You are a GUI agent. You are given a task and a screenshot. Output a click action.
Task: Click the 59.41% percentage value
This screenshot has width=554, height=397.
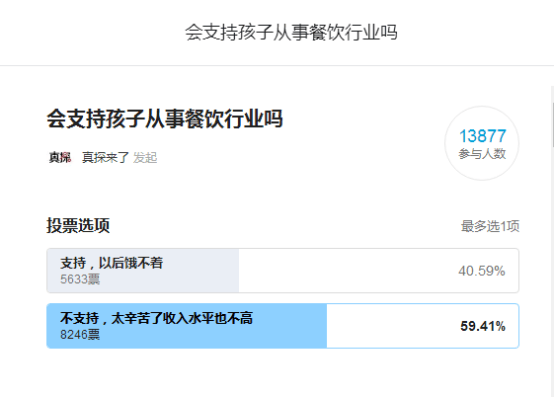click(483, 326)
